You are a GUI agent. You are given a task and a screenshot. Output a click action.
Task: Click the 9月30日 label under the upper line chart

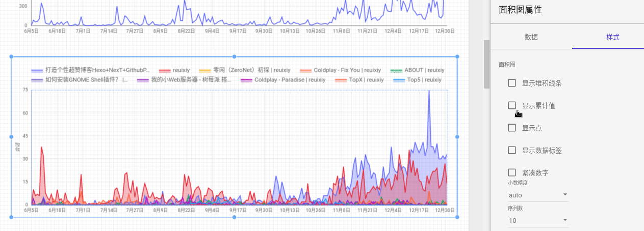pyautogui.click(x=264, y=31)
